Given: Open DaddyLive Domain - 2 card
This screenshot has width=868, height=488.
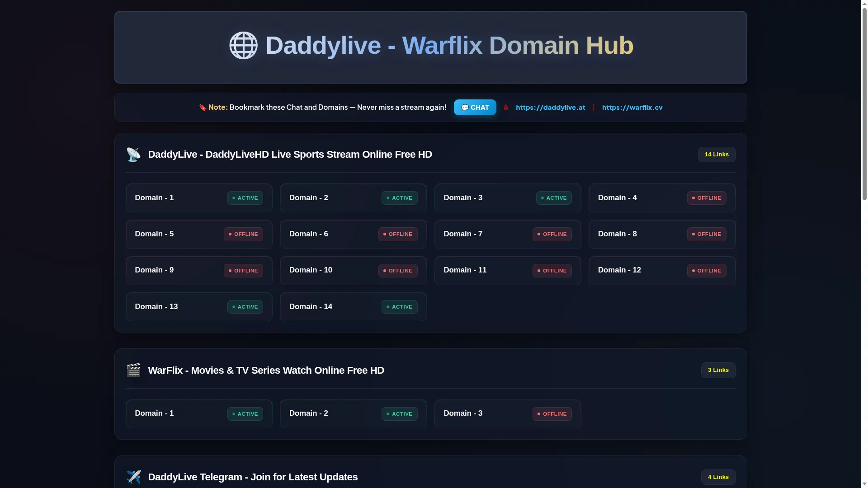Looking at the screenshot, I should click(353, 198).
